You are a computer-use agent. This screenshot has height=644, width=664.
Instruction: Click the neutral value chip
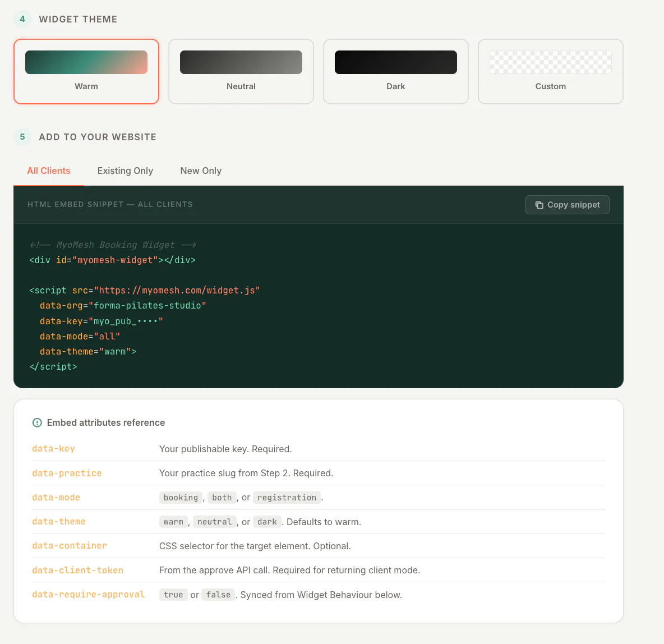[214, 522]
